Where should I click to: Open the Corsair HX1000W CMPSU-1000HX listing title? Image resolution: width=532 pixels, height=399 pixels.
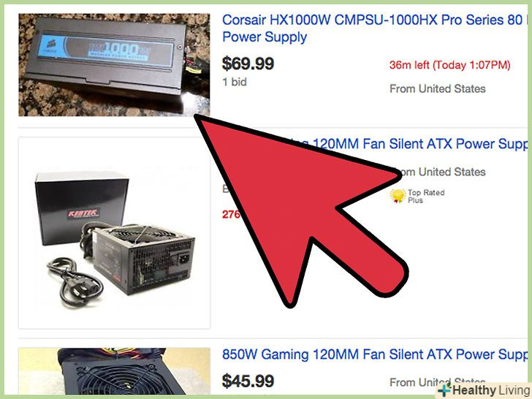[x=375, y=28]
